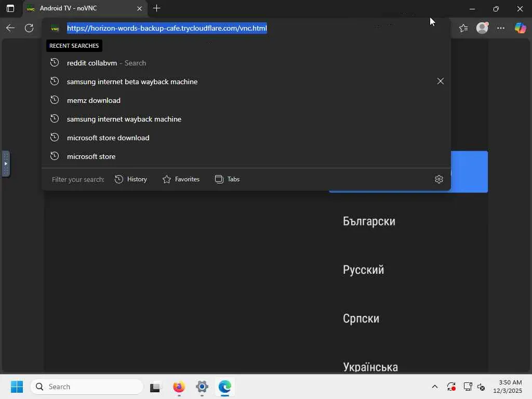Open Firefox from the taskbar
532x399 pixels.
[x=179, y=387]
